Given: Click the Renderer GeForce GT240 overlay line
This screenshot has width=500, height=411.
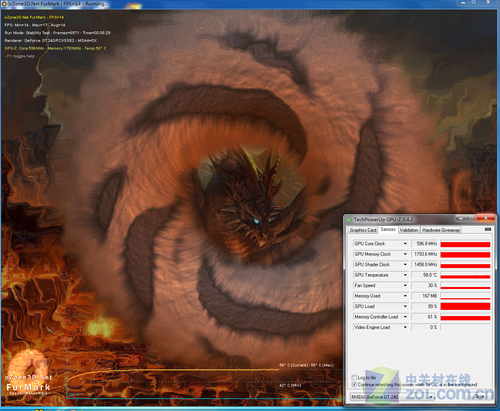Looking at the screenshot, I should [x=51, y=41].
